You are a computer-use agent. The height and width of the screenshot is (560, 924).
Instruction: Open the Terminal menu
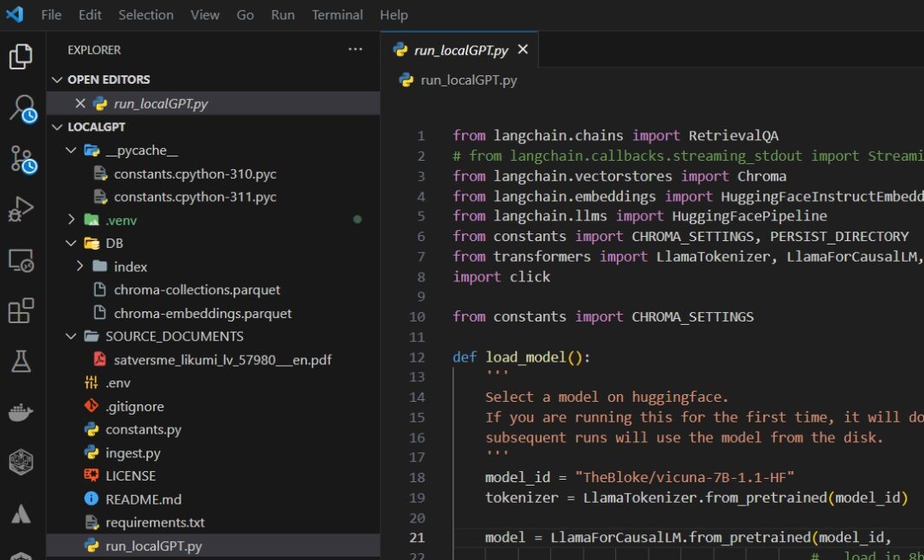pos(337,15)
